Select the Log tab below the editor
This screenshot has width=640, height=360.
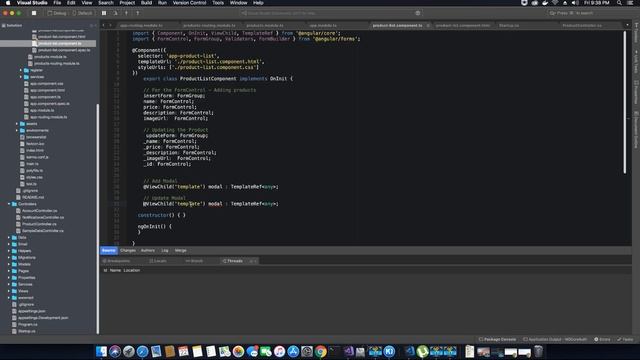click(x=164, y=251)
